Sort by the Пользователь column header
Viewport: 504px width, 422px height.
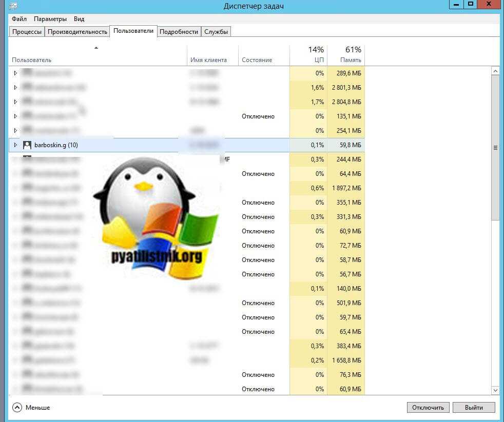pos(98,55)
